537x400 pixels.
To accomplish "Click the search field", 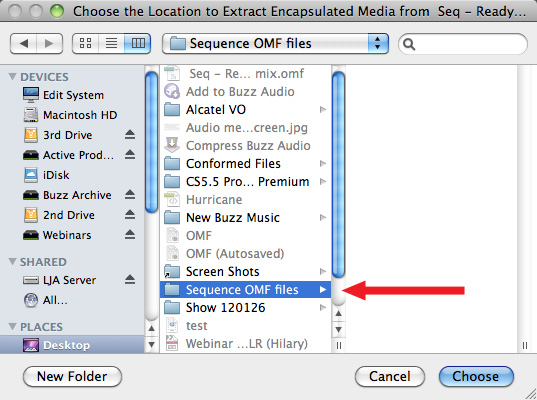I will pyautogui.click(x=463, y=44).
